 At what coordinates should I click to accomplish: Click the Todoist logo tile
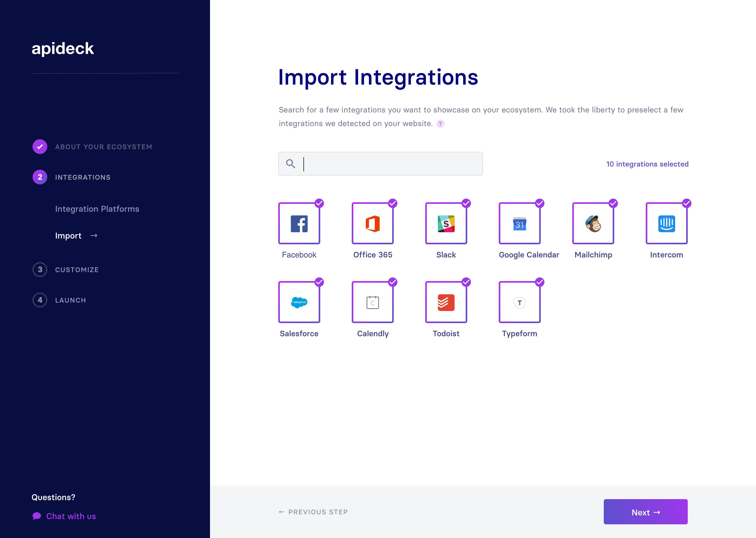(x=446, y=302)
